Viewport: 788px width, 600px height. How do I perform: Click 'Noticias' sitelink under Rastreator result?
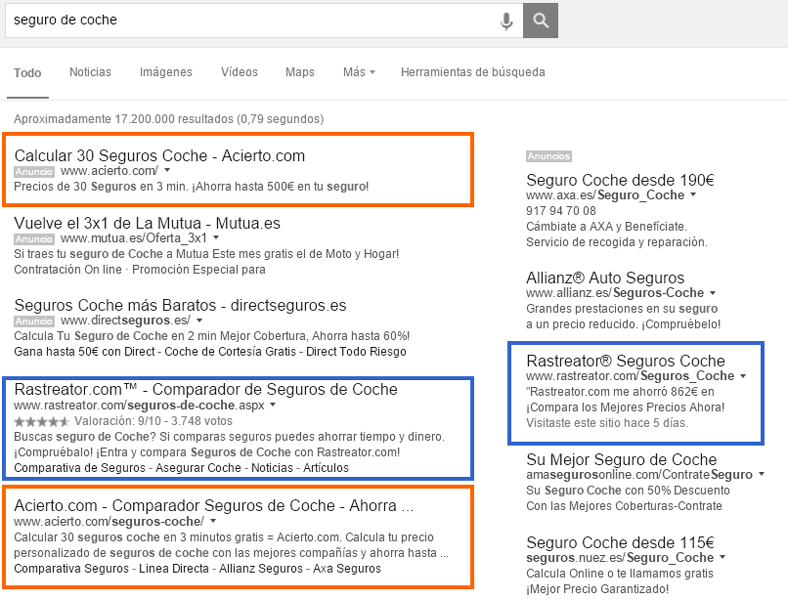coord(272,468)
